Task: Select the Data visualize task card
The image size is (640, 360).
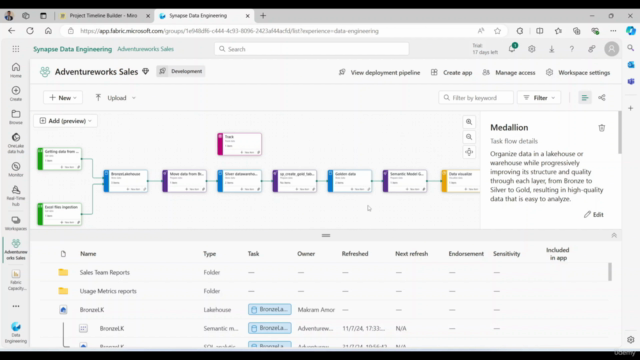Action: (461, 181)
